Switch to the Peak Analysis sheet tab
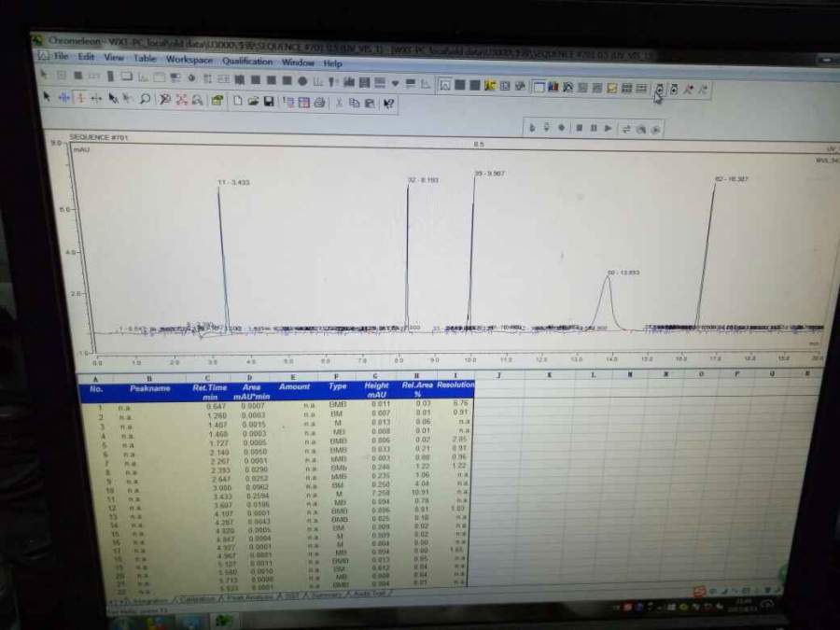The width and height of the screenshot is (840, 630). point(249,597)
